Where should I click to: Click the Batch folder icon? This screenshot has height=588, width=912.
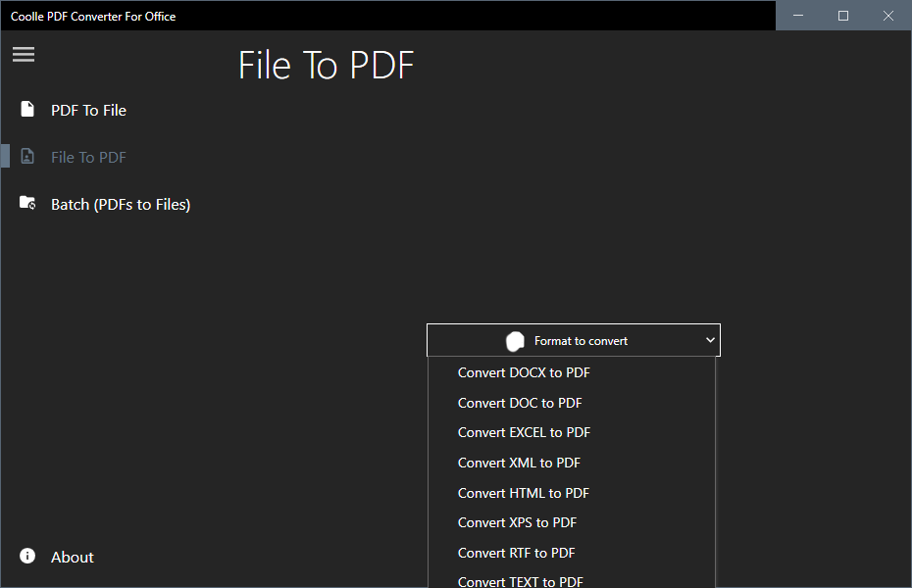(27, 204)
